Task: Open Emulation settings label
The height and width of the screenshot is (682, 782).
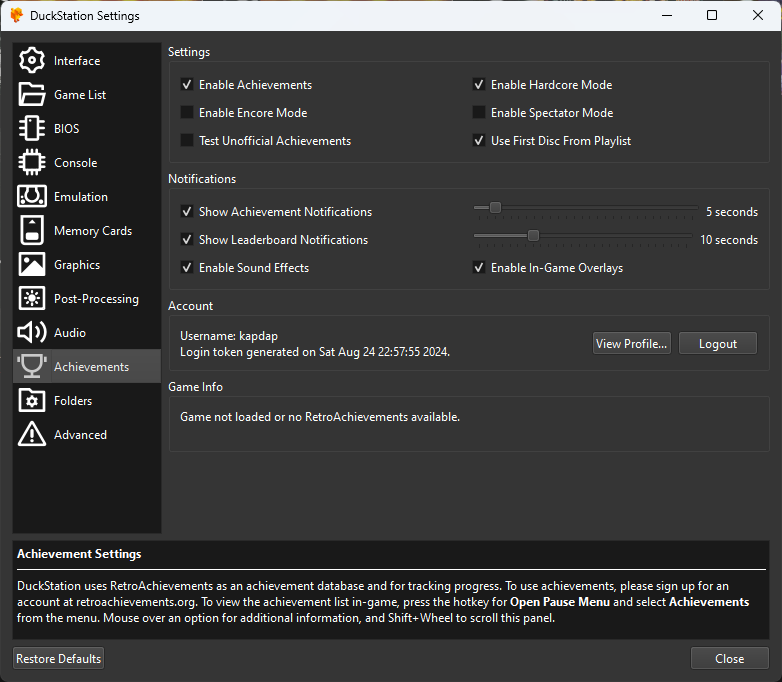Action: (81, 197)
